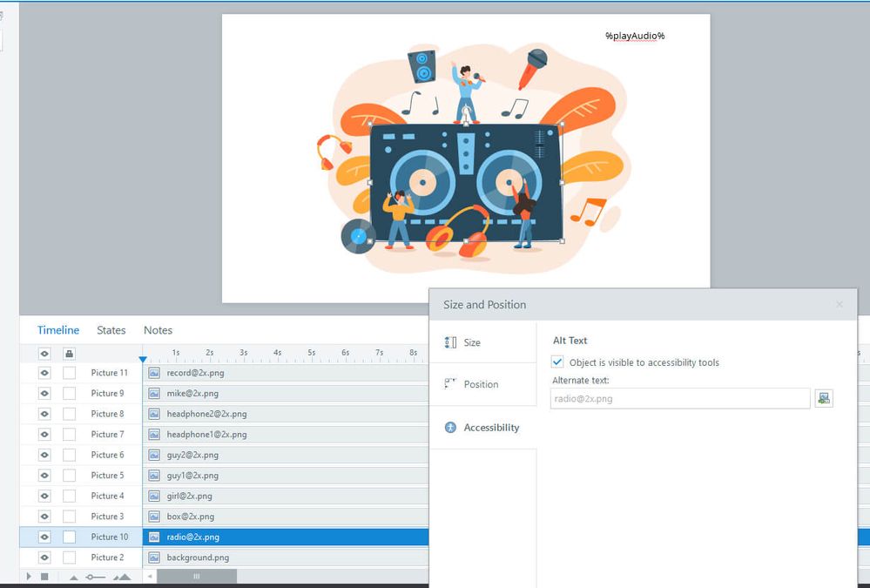
Task: Click the image icon on background.png bar
Action: pos(154,558)
